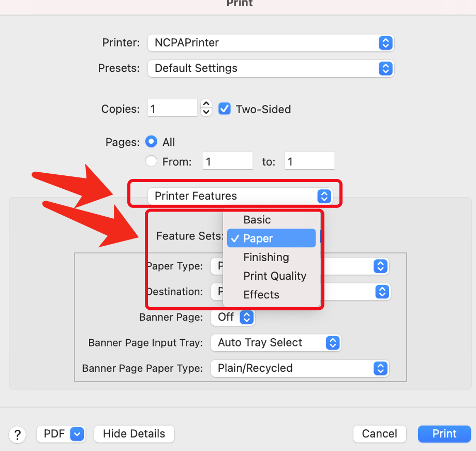Select Finishing in the Feature Sets menu

(x=266, y=257)
